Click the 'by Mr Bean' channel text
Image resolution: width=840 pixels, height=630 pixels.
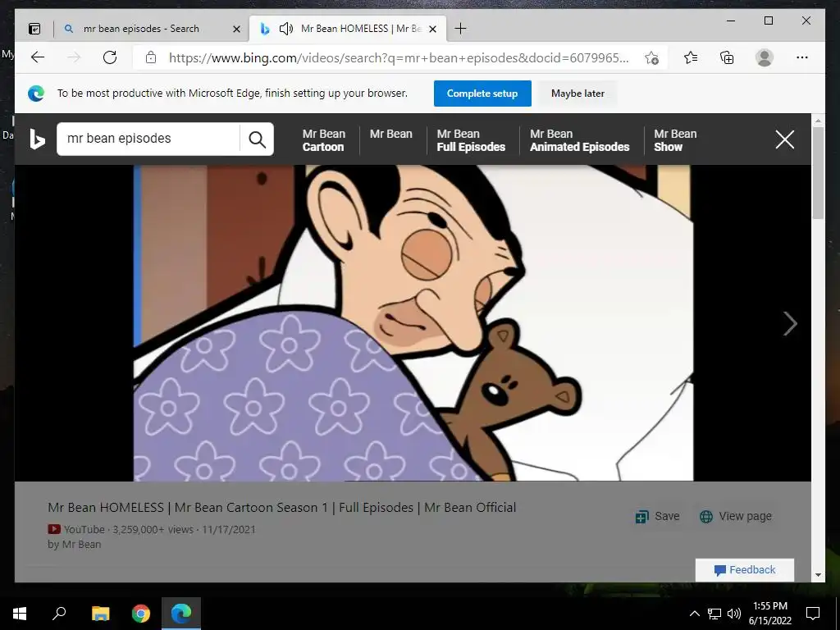(74, 545)
